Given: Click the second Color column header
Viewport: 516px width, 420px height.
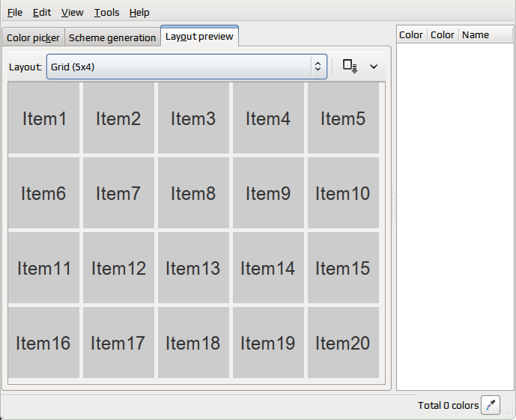Looking at the screenshot, I should click(443, 34).
